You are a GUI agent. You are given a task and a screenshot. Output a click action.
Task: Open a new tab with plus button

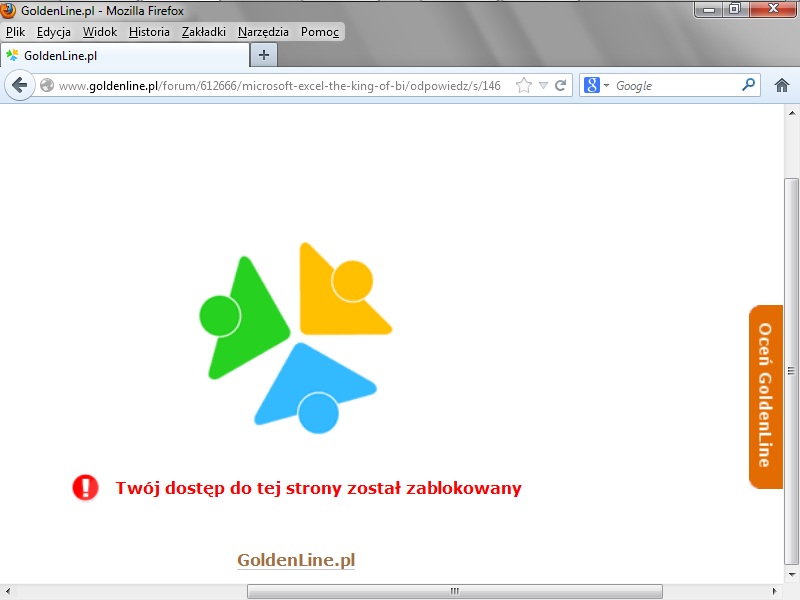point(264,55)
